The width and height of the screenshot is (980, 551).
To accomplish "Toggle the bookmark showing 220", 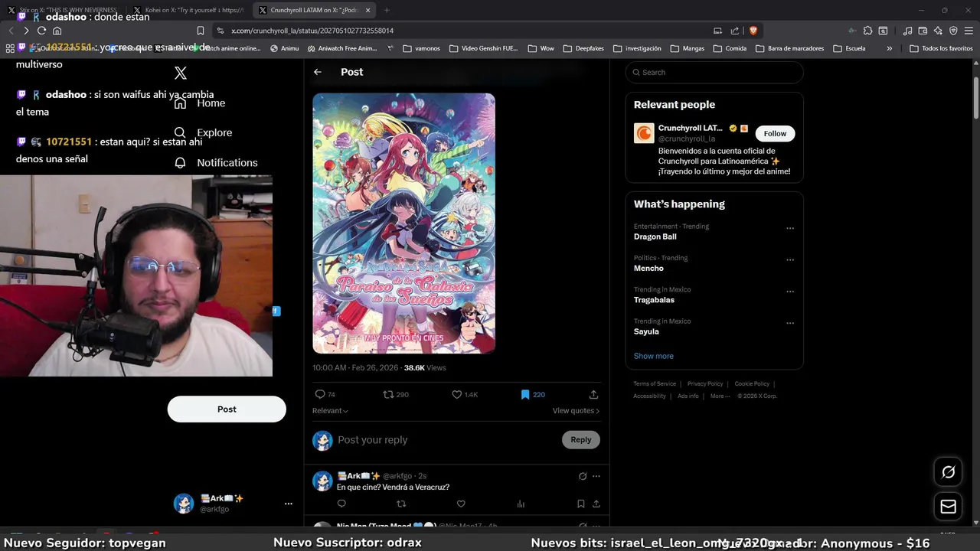I will point(532,394).
